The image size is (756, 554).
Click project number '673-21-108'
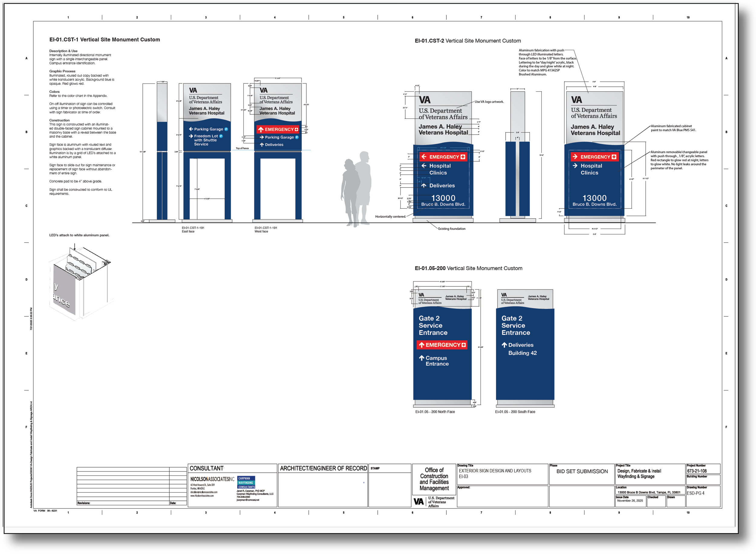click(x=697, y=471)
